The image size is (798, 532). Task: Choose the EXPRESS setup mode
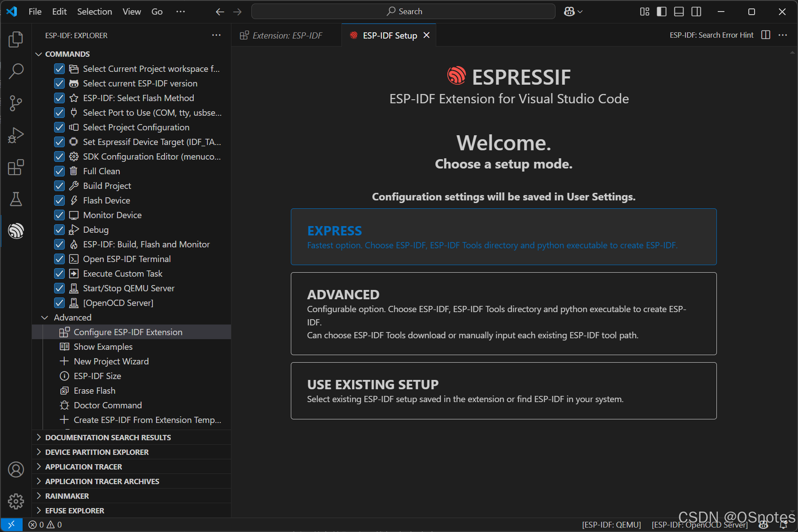tap(504, 237)
